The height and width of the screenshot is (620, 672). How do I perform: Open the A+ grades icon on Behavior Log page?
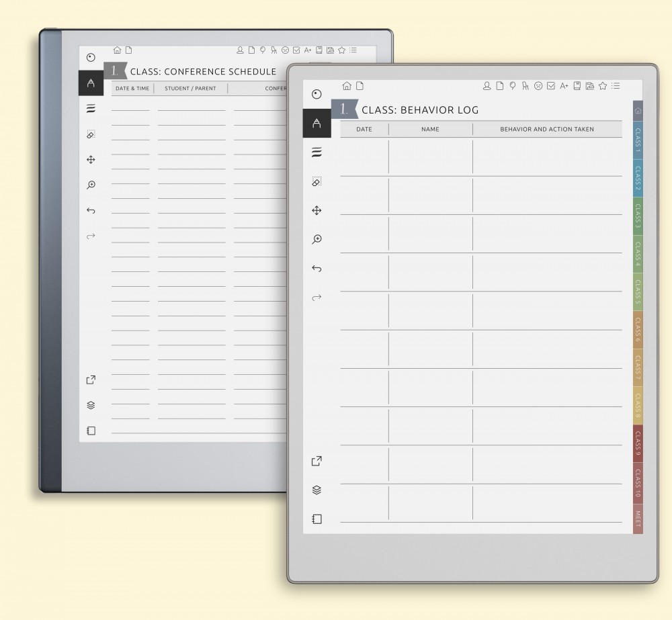[564, 86]
